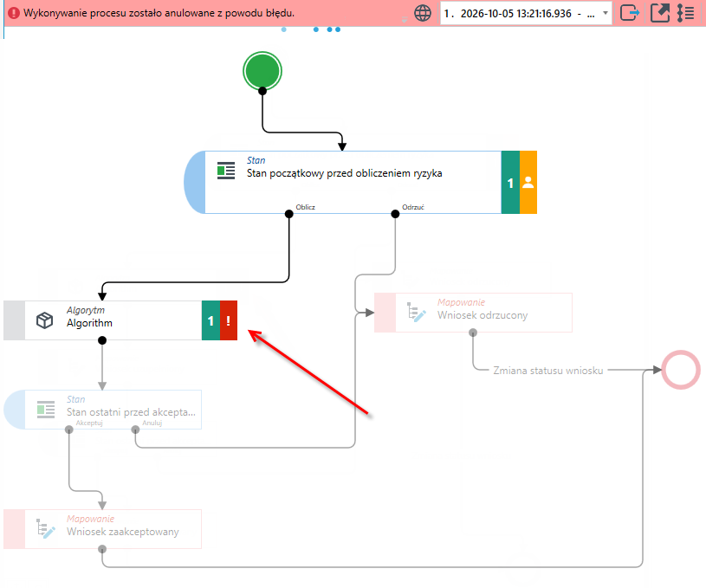Click the cube icon of Algorithm node
The width and height of the screenshot is (706, 588).
point(44,320)
